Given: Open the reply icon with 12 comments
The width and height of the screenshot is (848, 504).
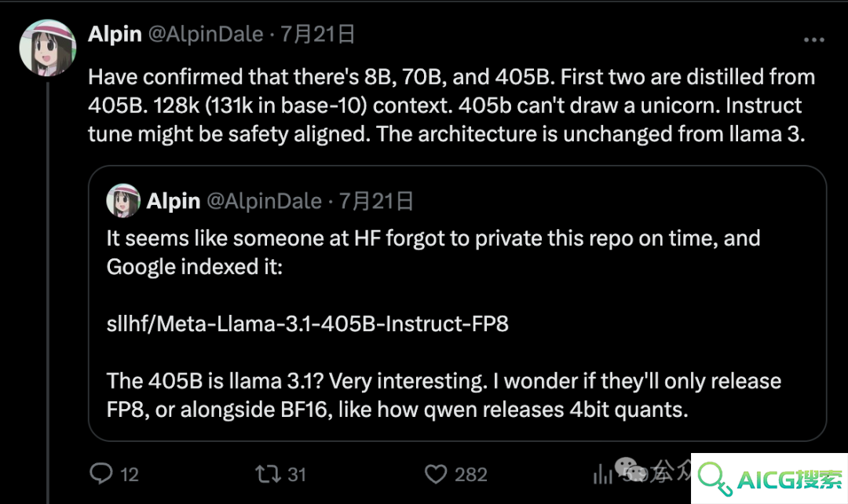Looking at the screenshot, I should 101,473.
